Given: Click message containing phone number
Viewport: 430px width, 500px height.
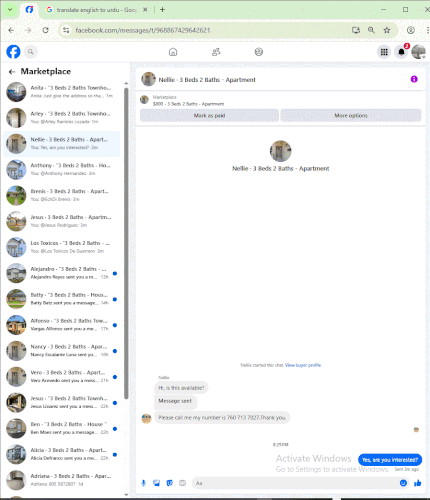Looking at the screenshot, I should pos(222,418).
